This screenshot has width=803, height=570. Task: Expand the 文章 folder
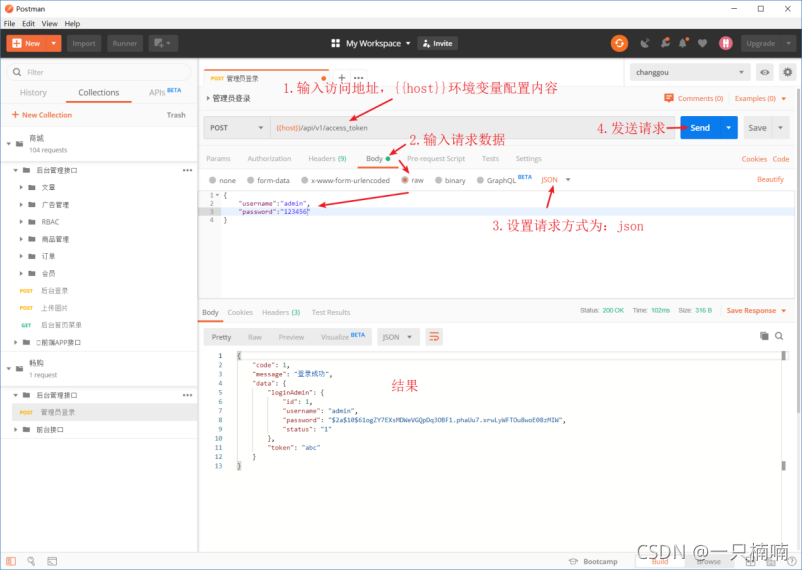coord(21,187)
